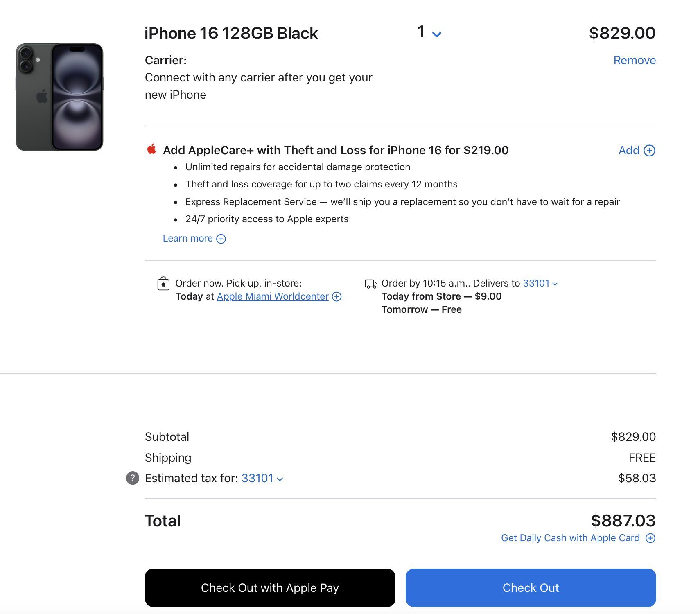Click the plus icon after Apple Miami Worldcenter
The width and height of the screenshot is (700, 614).
pos(336,296)
